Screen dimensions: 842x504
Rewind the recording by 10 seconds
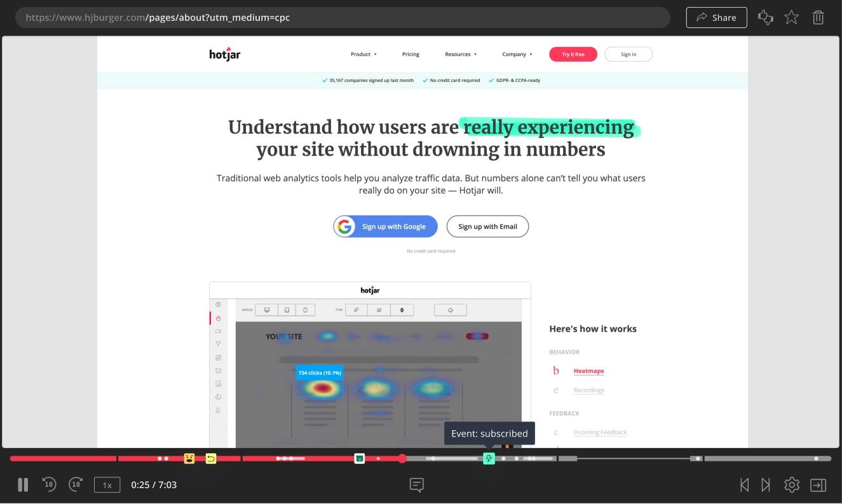coord(49,484)
